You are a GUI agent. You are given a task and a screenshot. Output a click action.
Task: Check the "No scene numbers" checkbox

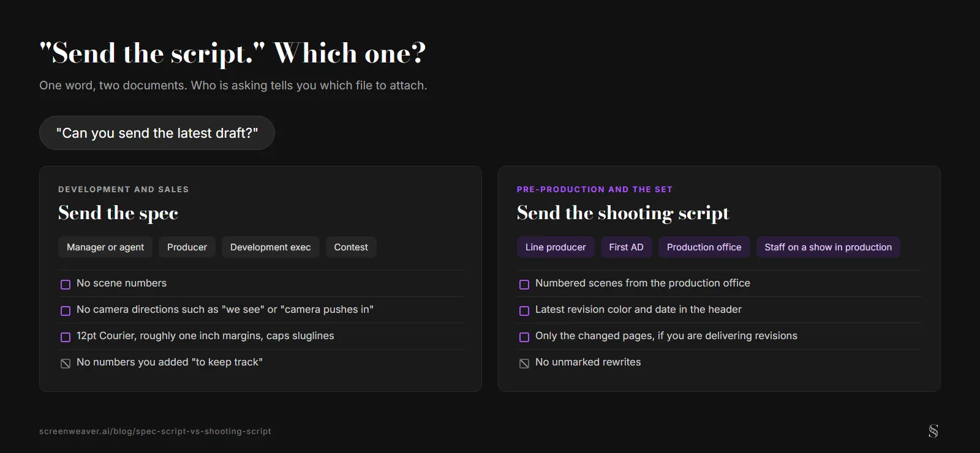[x=66, y=284]
